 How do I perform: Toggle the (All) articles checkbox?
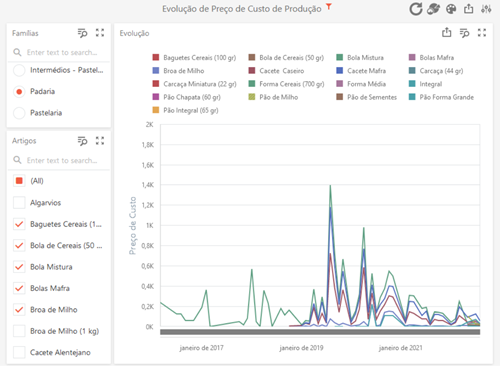click(x=19, y=181)
